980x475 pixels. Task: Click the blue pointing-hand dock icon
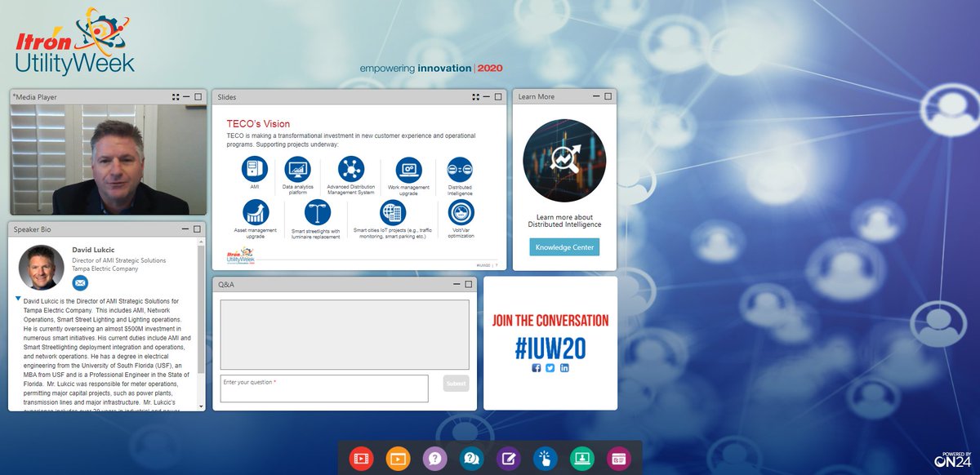tap(545, 459)
